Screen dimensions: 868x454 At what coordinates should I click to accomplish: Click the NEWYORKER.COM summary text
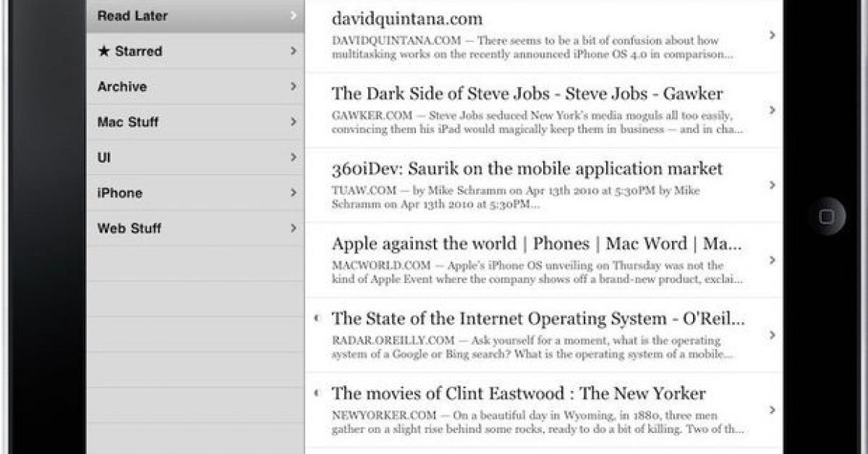click(x=537, y=422)
